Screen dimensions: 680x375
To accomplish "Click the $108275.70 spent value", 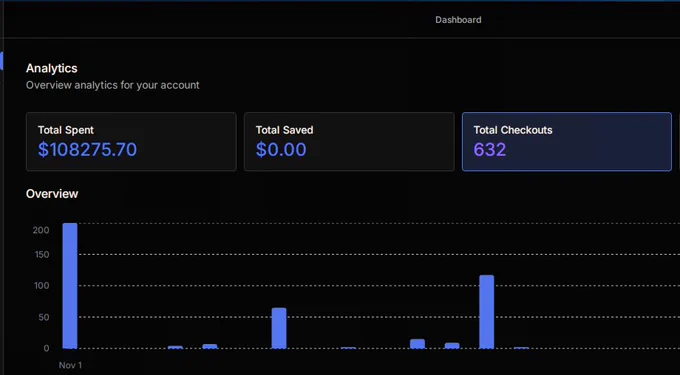I will tap(87, 150).
